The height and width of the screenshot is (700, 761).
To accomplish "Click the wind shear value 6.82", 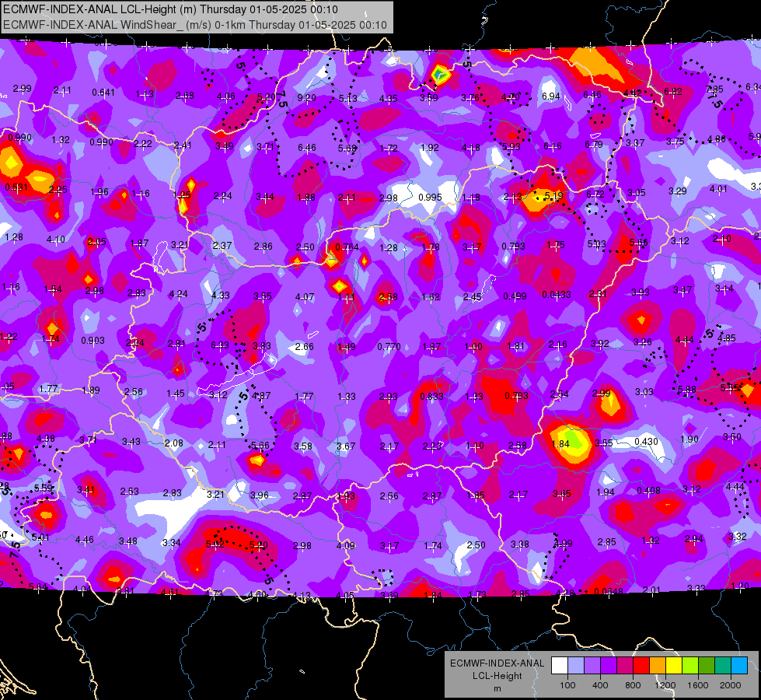I will [673, 91].
